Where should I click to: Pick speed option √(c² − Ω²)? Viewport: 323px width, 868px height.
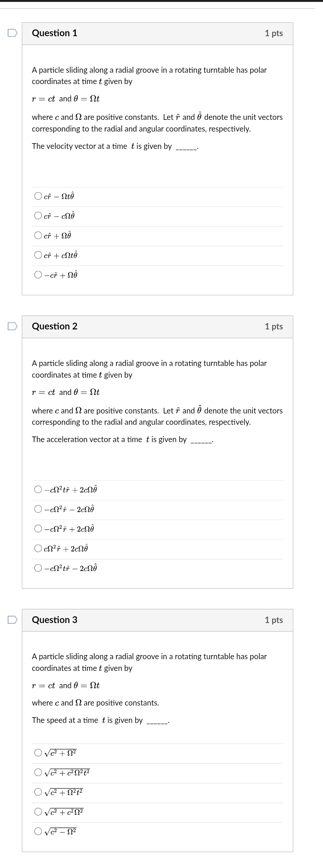[38, 831]
